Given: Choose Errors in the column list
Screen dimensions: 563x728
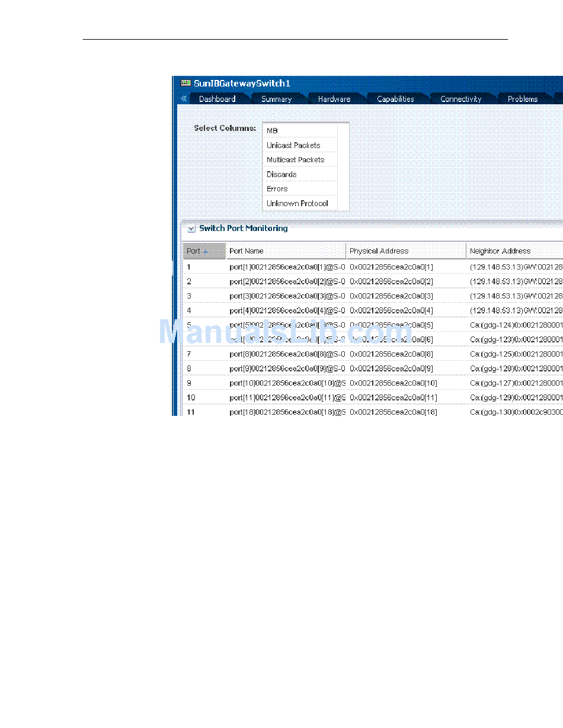Looking at the screenshot, I should click(300, 188).
